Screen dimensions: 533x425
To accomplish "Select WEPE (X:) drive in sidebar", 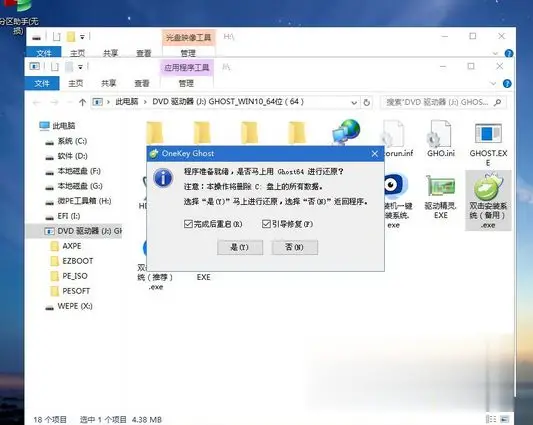I will [x=69, y=306].
